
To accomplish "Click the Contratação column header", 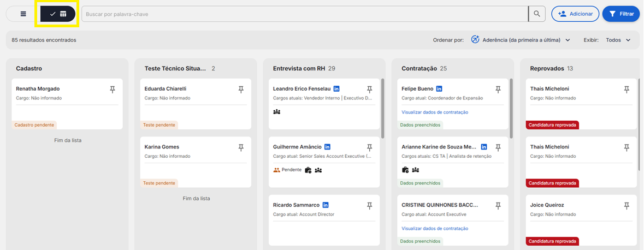I will [419, 69].
